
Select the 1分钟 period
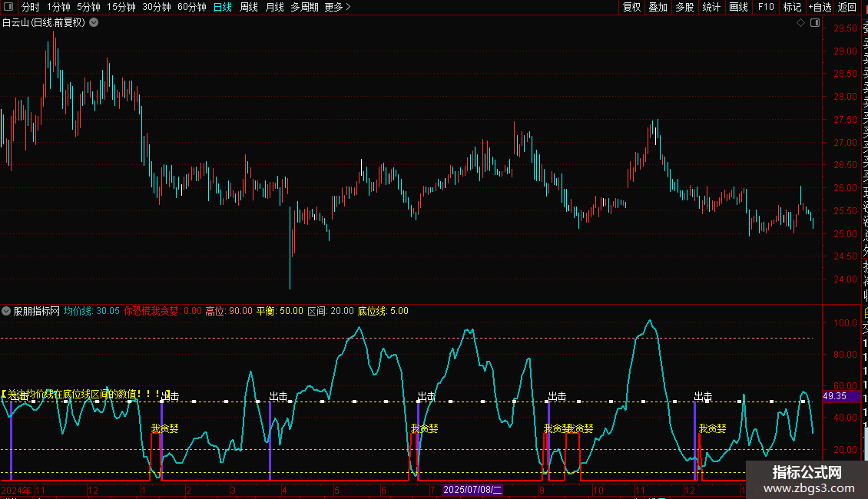pyautogui.click(x=58, y=7)
